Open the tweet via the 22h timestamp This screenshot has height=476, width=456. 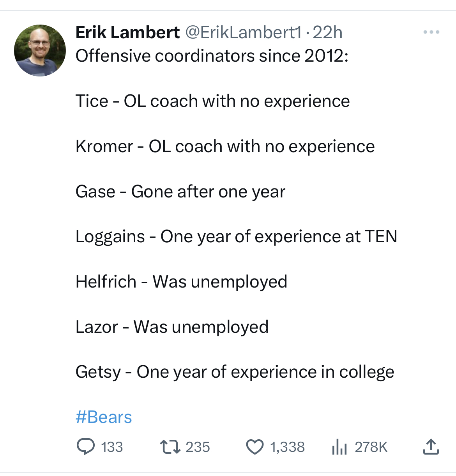[x=328, y=32]
